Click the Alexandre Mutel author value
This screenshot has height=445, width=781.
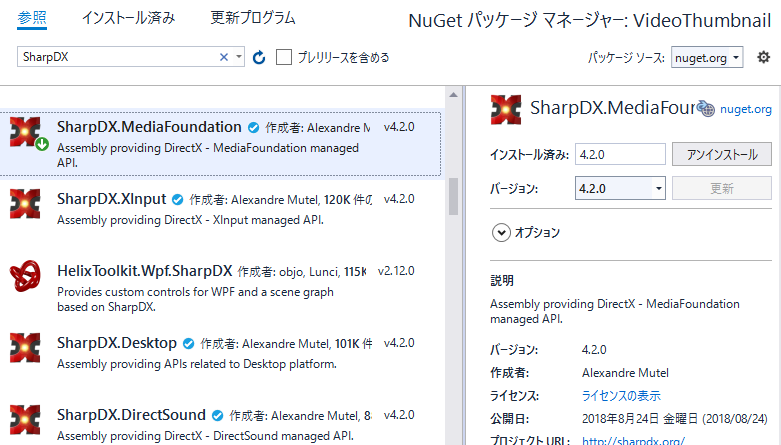click(625, 373)
